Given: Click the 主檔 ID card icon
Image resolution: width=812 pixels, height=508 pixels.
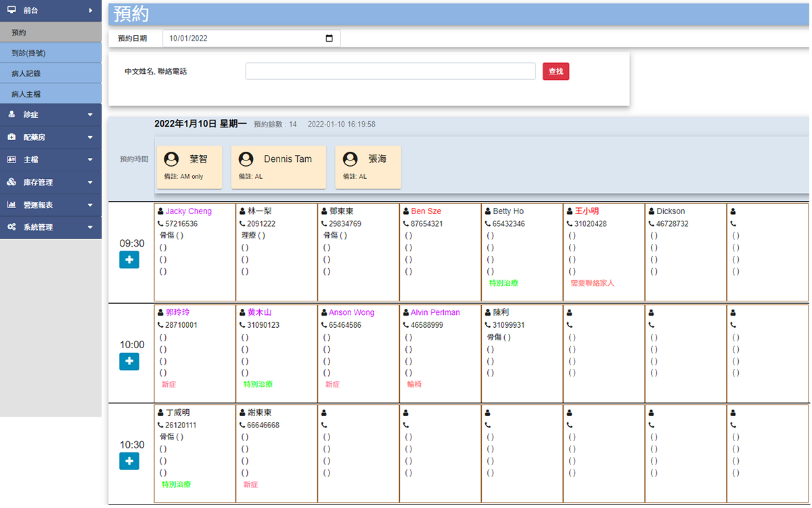Looking at the screenshot, I should pos(12,160).
